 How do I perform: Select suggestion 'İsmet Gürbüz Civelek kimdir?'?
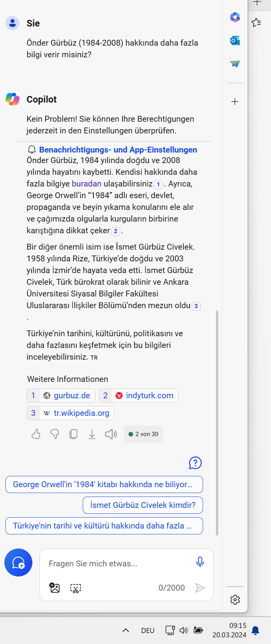(x=143, y=505)
